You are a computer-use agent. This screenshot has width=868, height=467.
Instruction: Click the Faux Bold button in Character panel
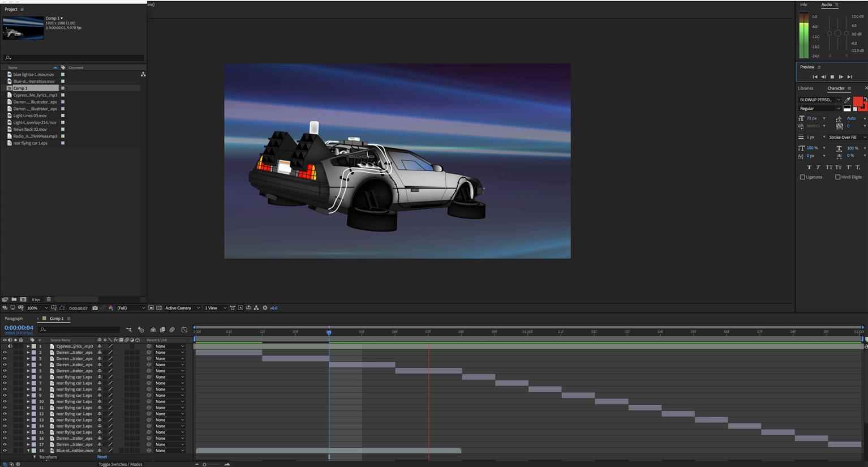tap(810, 168)
